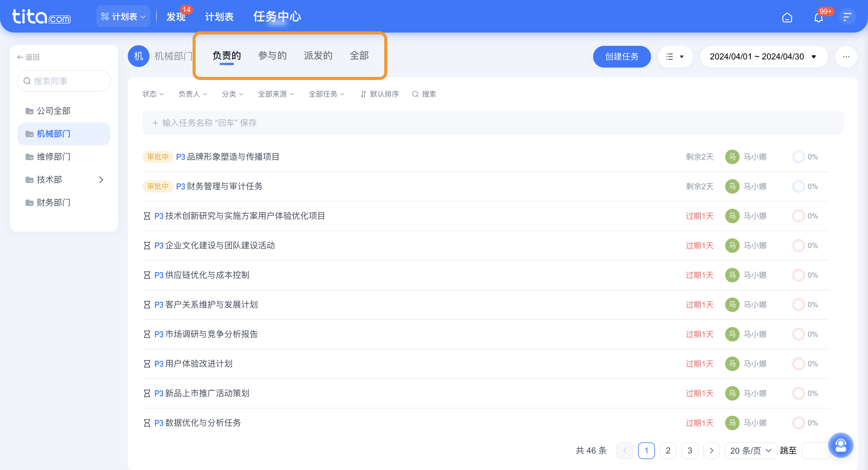Open the 全部来源 filter dropdown
Screen dimensions: 868x470
(x=276, y=94)
